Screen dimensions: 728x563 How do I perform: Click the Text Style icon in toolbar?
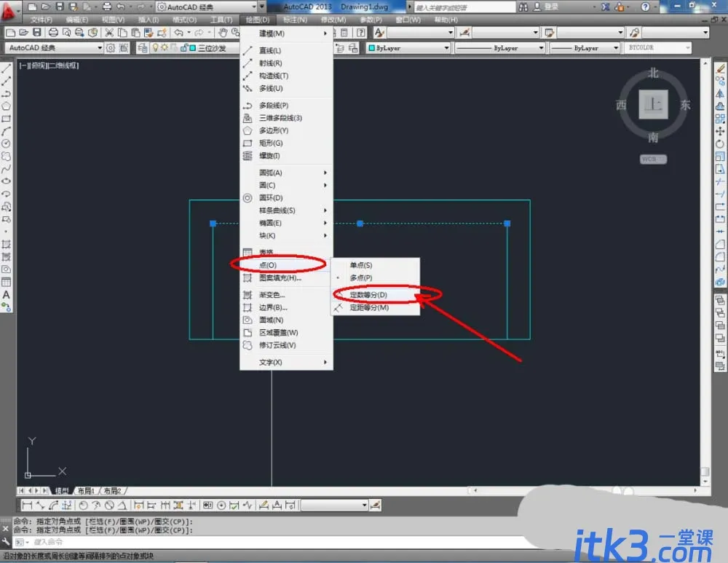coord(379,33)
